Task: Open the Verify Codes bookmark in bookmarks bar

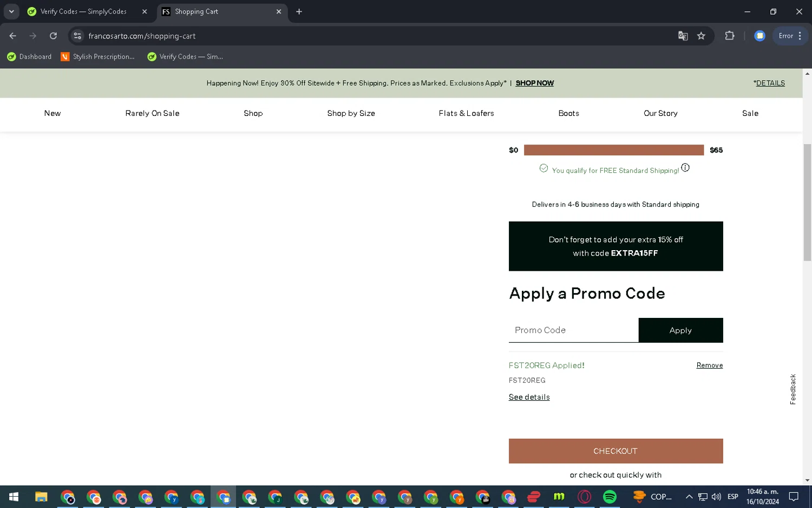Action: click(185, 56)
